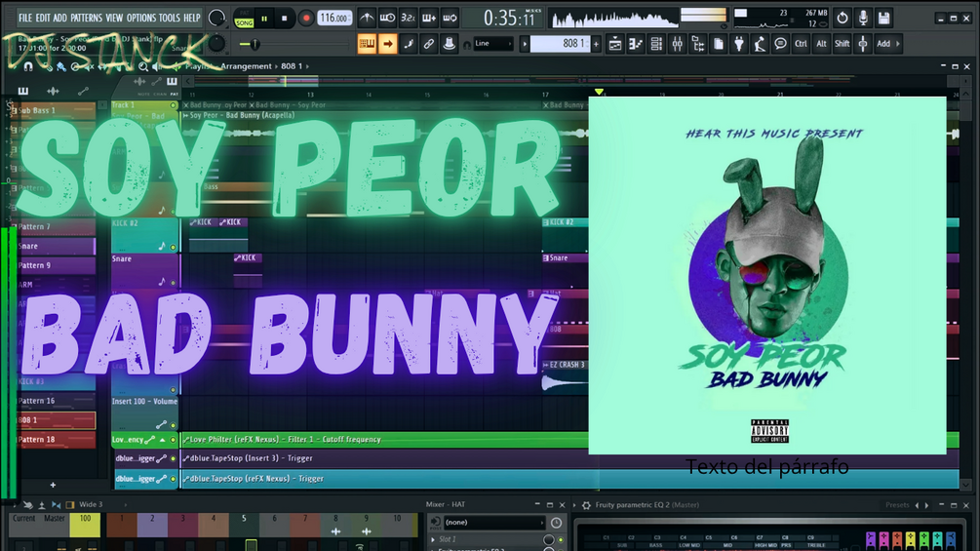Open the project picker pages icon
This screenshot has width=980, height=551.
[719, 44]
